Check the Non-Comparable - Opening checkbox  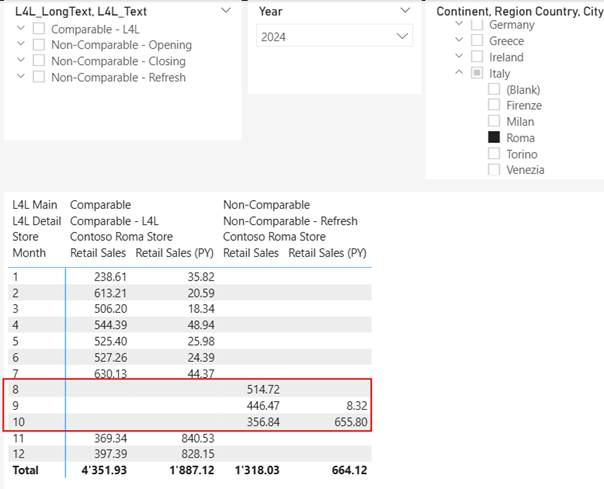point(39,45)
